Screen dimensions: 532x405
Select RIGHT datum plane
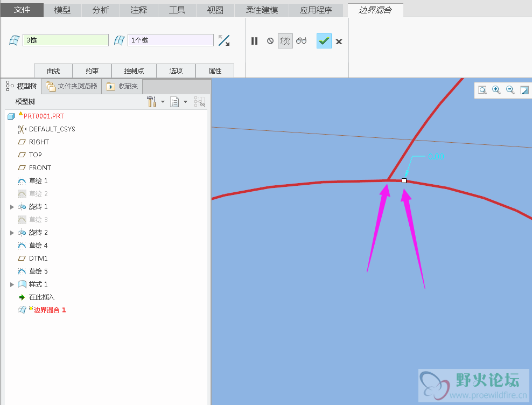point(39,142)
